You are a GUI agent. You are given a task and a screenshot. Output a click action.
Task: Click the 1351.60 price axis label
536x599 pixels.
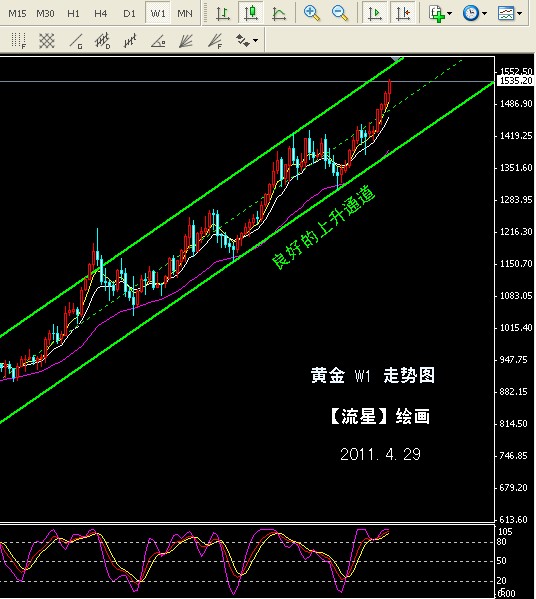pos(516,168)
